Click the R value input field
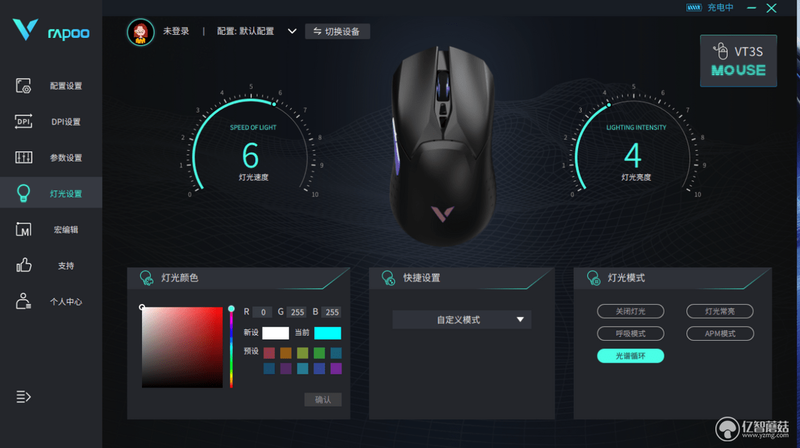Screen dimensions: 800x448 coord(262,312)
